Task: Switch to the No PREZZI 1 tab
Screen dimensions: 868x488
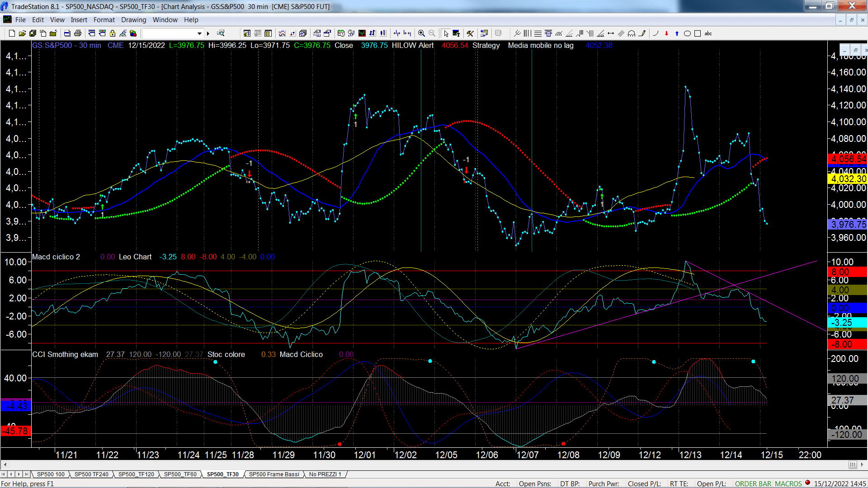Action: (325, 474)
